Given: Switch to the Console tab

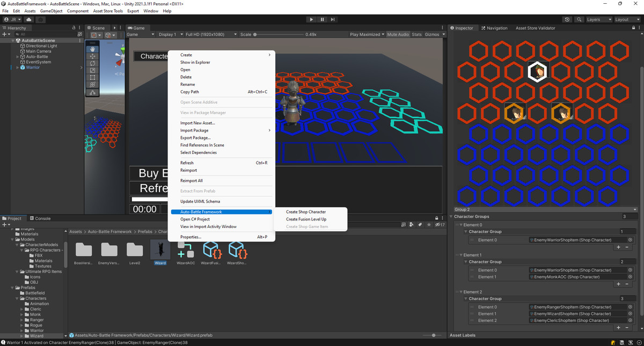Looking at the screenshot, I should [x=40, y=218].
